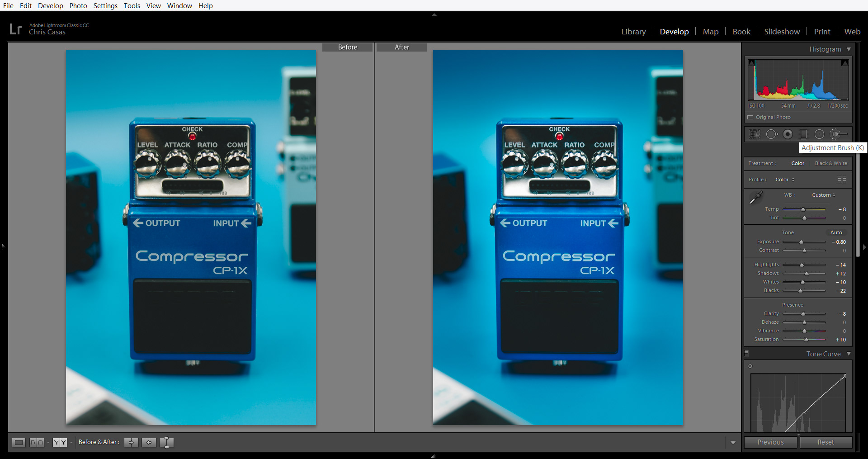Select the Red Eye Correction tool
Screen dimensions: 868x459
pos(788,134)
